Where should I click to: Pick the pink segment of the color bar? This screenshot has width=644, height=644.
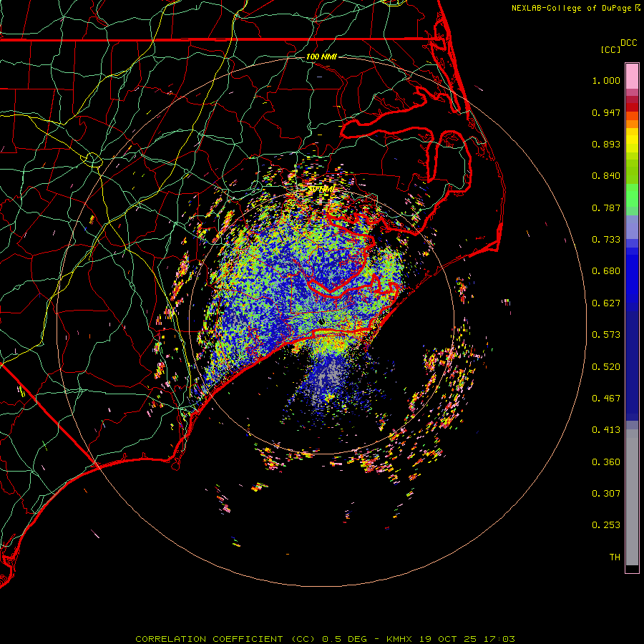632,77
